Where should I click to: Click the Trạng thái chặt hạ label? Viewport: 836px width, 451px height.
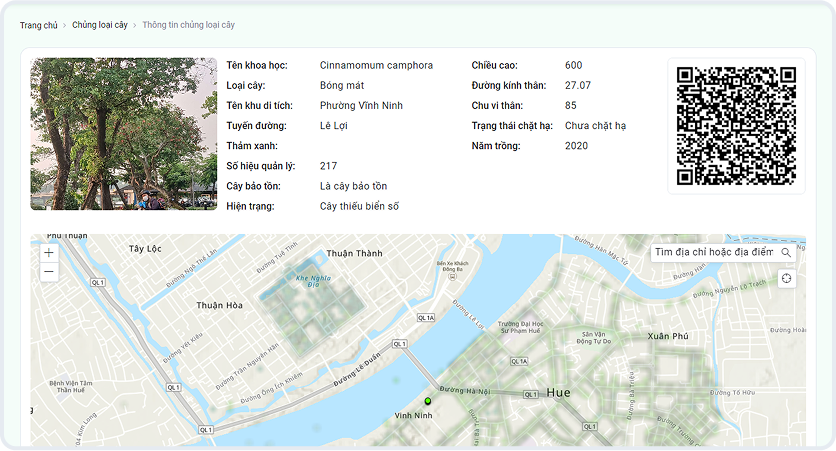click(512, 126)
